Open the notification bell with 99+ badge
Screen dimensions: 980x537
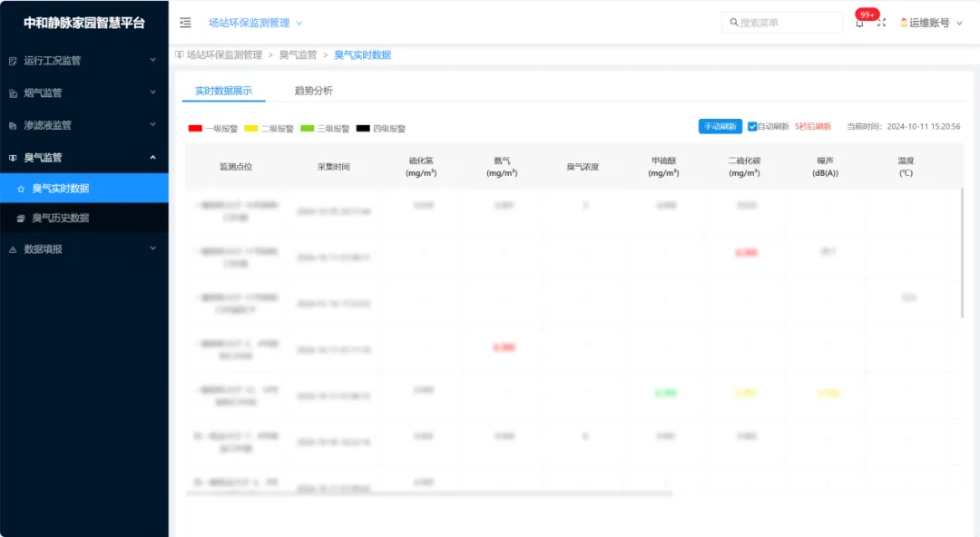pyautogui.click(x=859, y=23)
